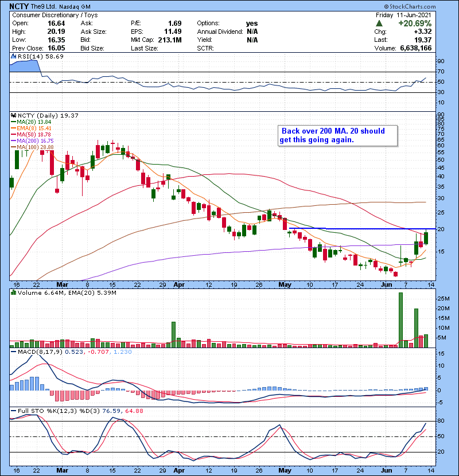This screenshot has height=476, width=459.
Task: Click the RSI(14) 58.69 indicator label
Action: click(41, 56)
